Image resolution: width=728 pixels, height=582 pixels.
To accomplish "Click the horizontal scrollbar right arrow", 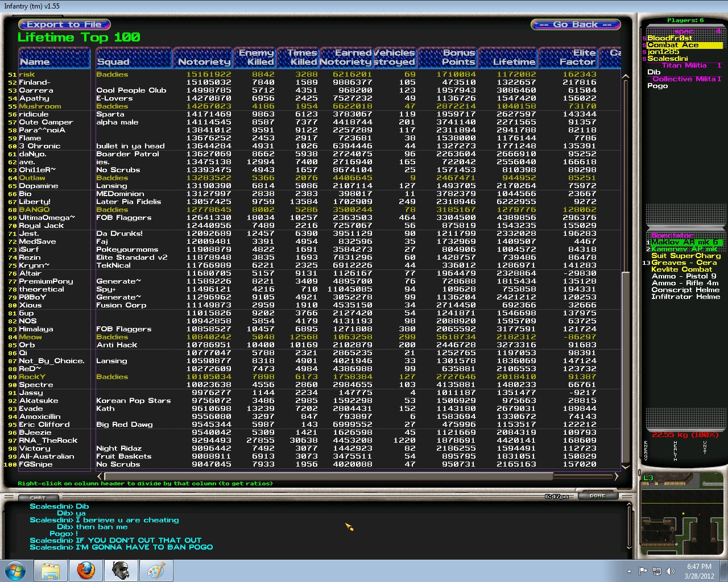I will click(x=616, y=476).
